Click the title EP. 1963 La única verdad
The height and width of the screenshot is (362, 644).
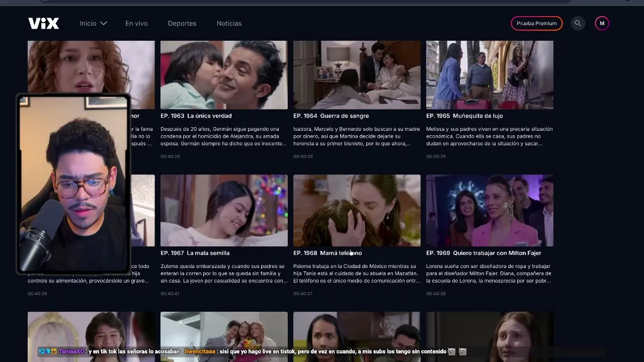click(x=196, y=116)
